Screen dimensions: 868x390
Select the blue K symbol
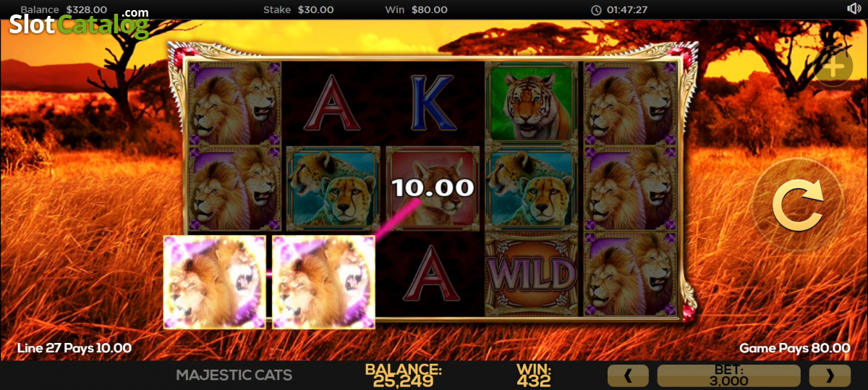432,102
